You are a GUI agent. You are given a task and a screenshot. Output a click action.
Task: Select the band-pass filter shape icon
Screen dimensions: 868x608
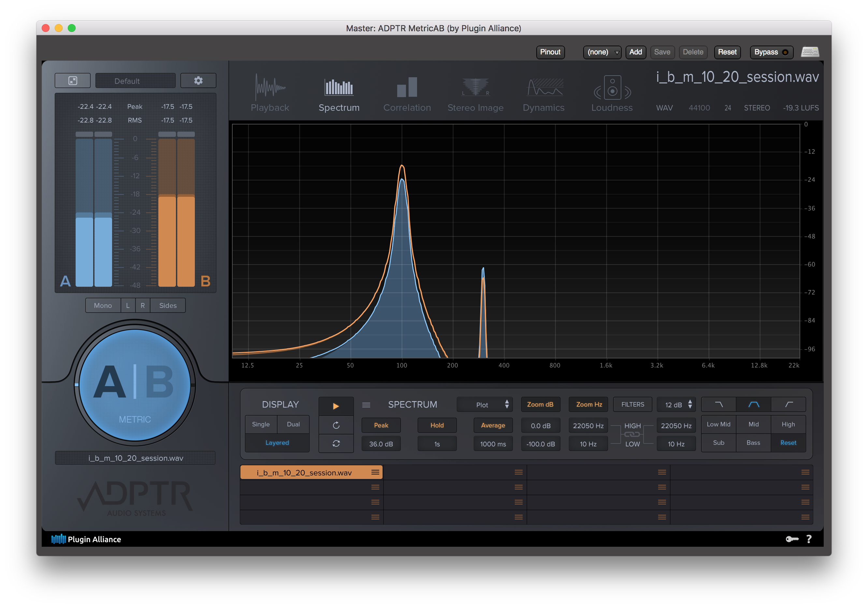(753, 405)
